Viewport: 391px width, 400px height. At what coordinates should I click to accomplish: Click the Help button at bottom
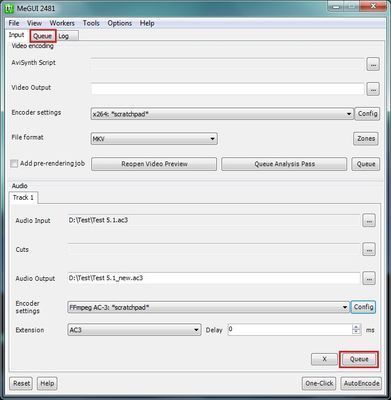coord(47,383)
